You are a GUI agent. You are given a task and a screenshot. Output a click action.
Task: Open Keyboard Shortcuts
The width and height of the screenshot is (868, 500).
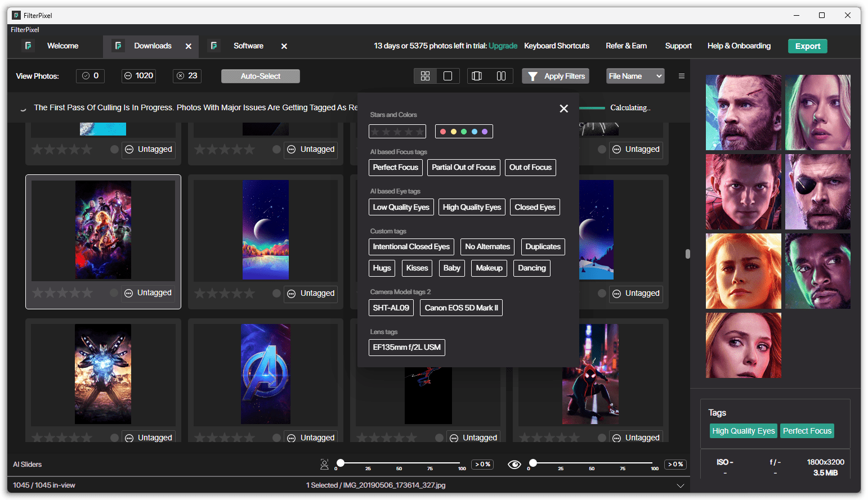[x=557, y=46]
